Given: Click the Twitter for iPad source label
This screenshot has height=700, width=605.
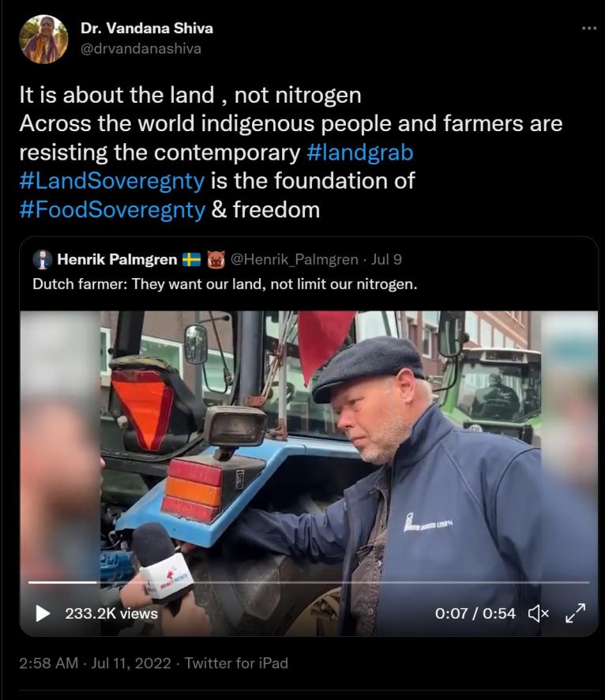Looking at the screenshot, I should pyautogui.click(x=236, y=663).
